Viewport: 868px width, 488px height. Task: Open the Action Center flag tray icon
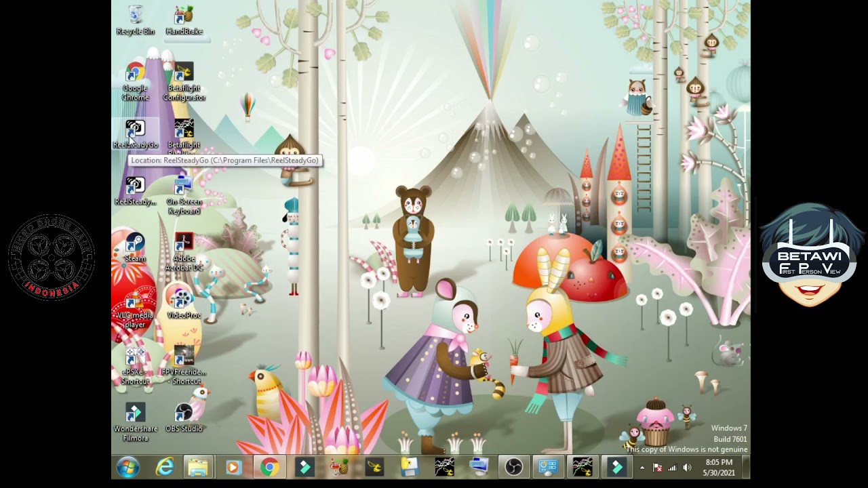[657, 468]
